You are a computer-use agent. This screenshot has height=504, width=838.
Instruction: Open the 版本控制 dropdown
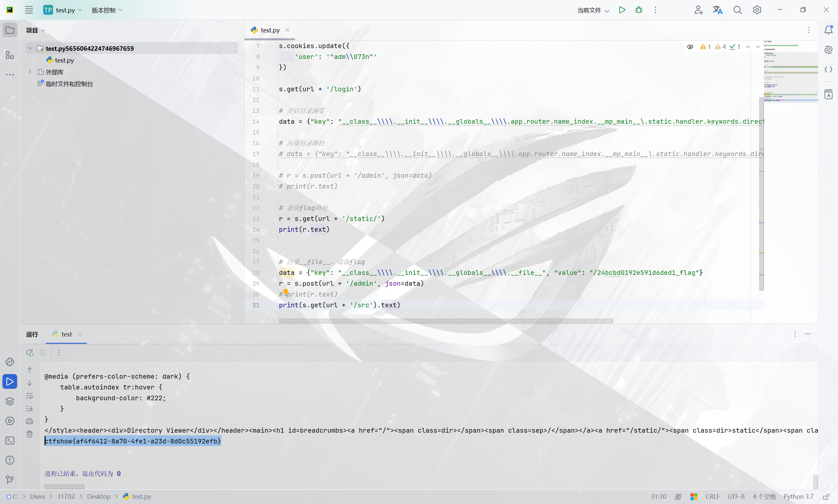[107, 10]
